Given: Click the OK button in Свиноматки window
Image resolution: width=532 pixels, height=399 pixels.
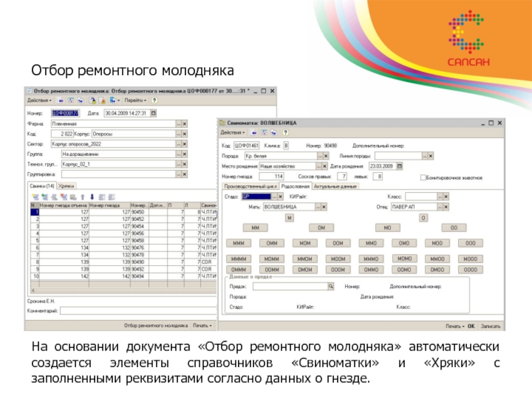Looking at the screenshot, I should point(471,327).
